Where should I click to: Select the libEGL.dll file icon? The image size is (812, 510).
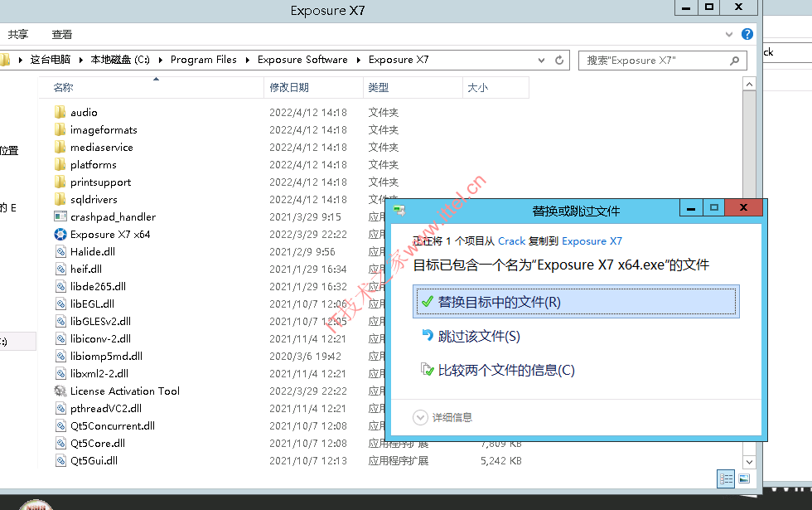coord(60,304)
